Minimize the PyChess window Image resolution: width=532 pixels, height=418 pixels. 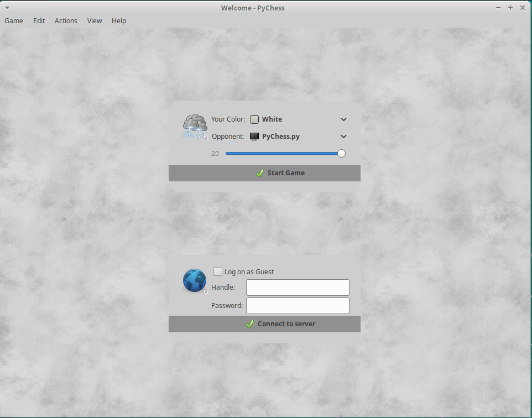pos(498,8)
